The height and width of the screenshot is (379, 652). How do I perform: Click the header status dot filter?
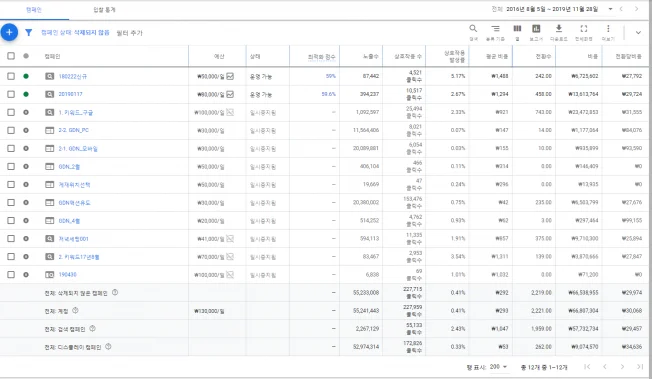coord(26,56)
